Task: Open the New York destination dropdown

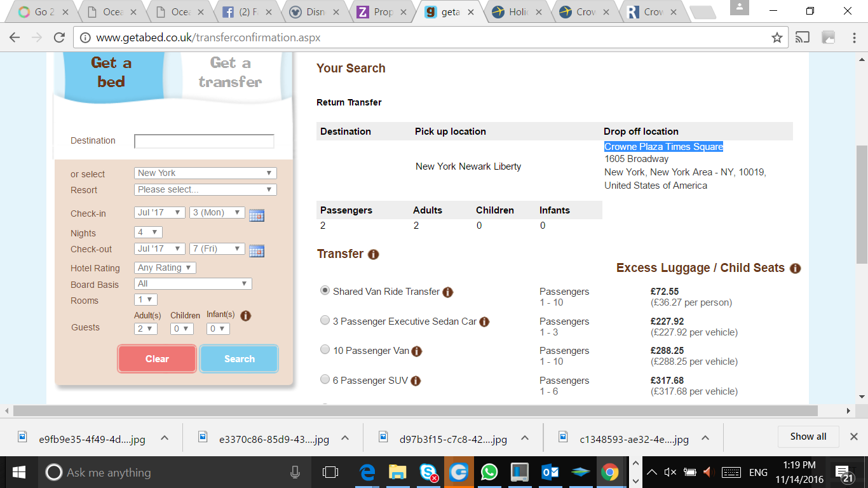Action: coord(206,173)
